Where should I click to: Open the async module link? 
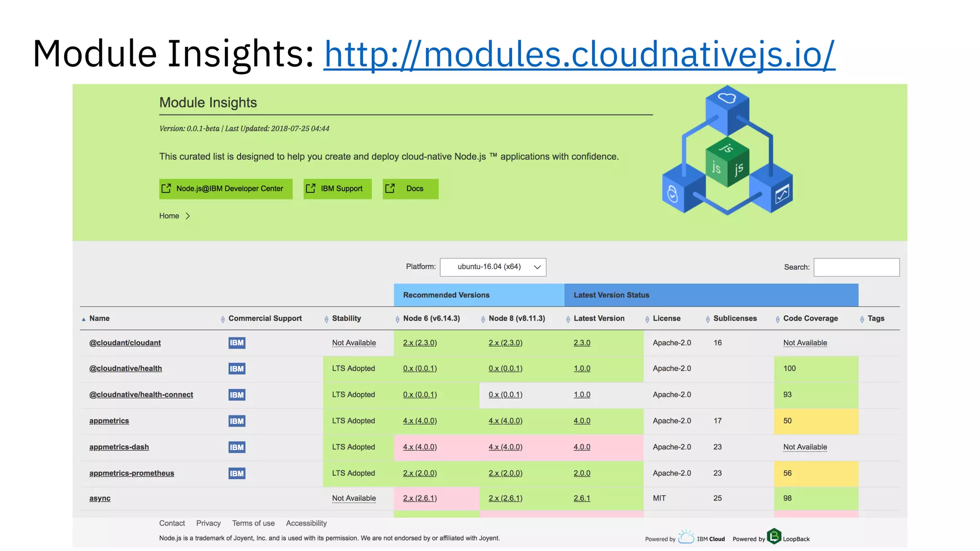100,498
